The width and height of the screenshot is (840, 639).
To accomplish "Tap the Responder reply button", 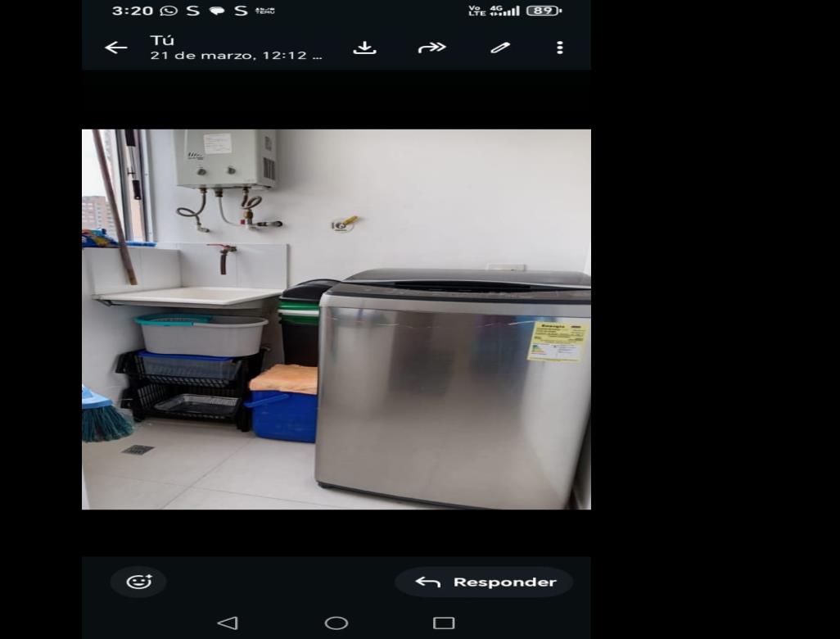I will [485, 582].
